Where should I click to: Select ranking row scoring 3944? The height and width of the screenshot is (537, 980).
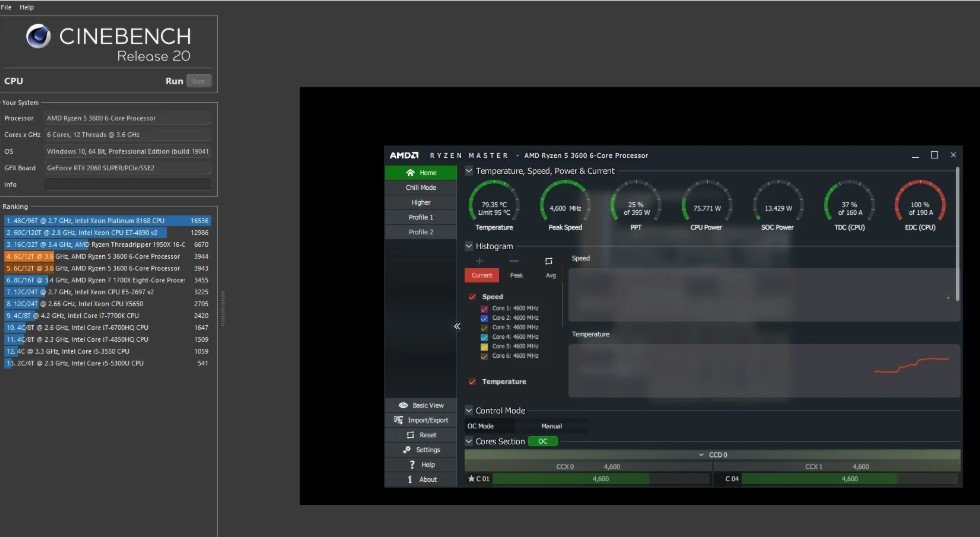[107, 256]
